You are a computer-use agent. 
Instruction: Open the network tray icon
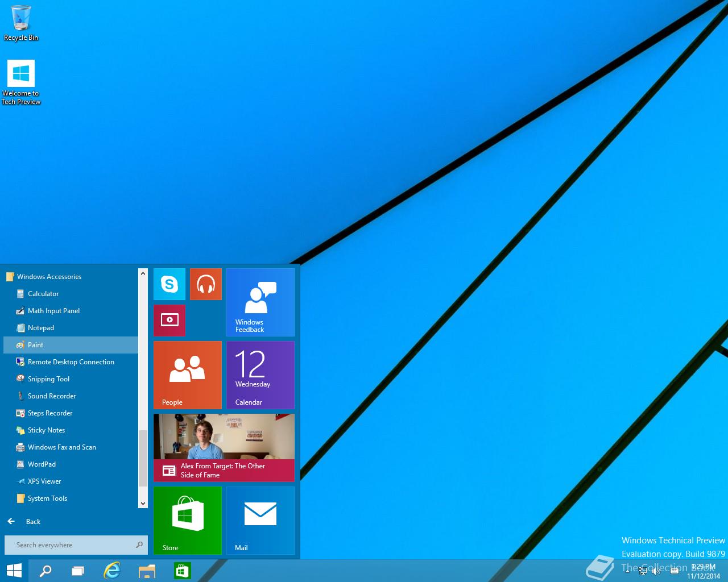pos(643,571)
